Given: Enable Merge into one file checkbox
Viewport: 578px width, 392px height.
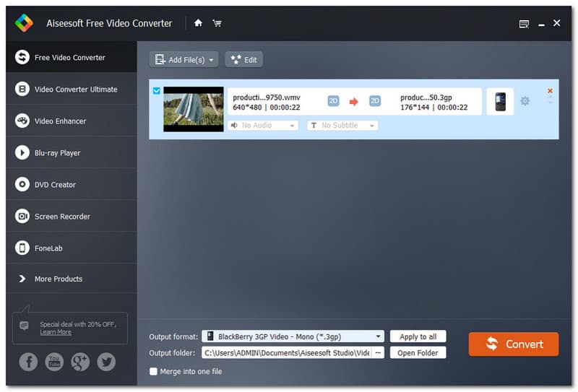Looking at the screenshot, I should (153, 372).
